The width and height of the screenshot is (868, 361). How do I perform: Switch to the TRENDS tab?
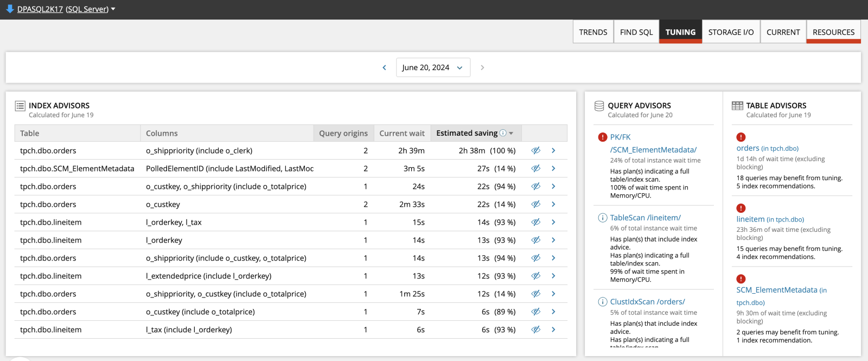point(593,32)
